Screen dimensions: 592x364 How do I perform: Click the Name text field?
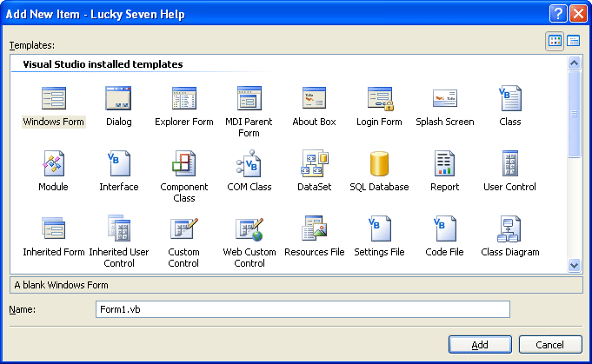click(x=302, y=309)
